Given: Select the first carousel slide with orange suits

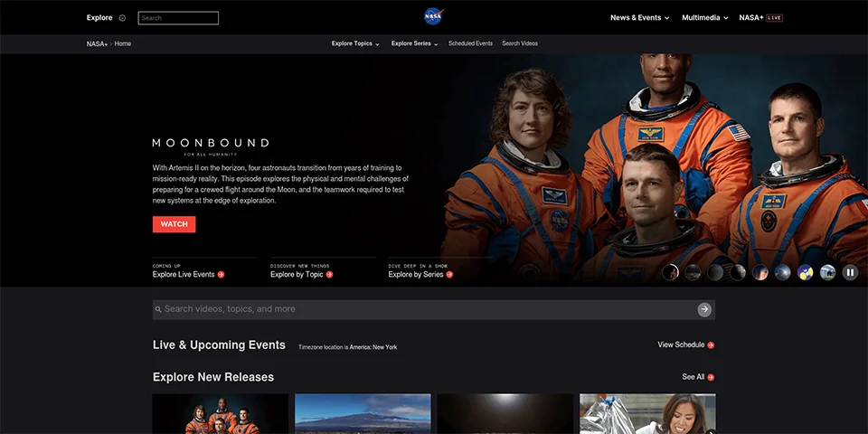Looking at the screenshot, I should pyautogui.click(x=670, y=272).
